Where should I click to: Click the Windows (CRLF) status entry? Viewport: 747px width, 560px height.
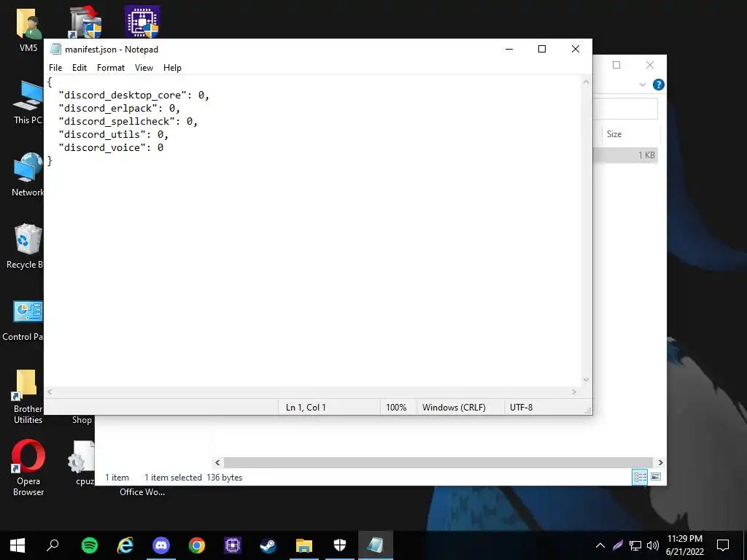point(454,408)
